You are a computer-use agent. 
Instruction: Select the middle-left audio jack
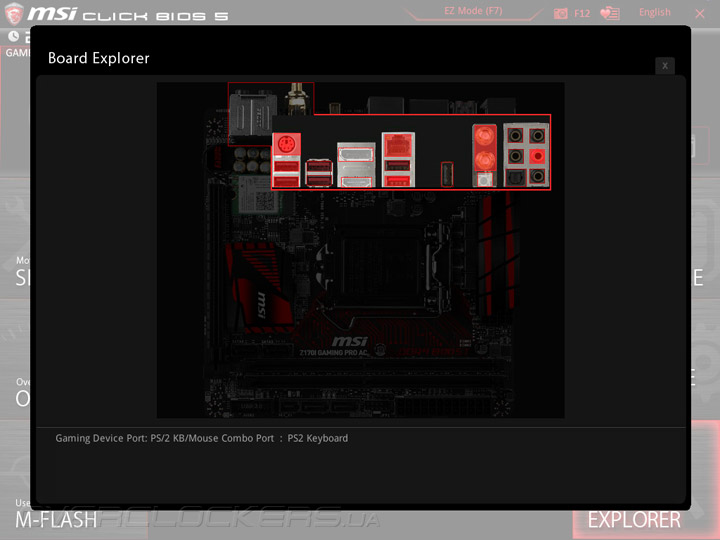pos(515,156)
